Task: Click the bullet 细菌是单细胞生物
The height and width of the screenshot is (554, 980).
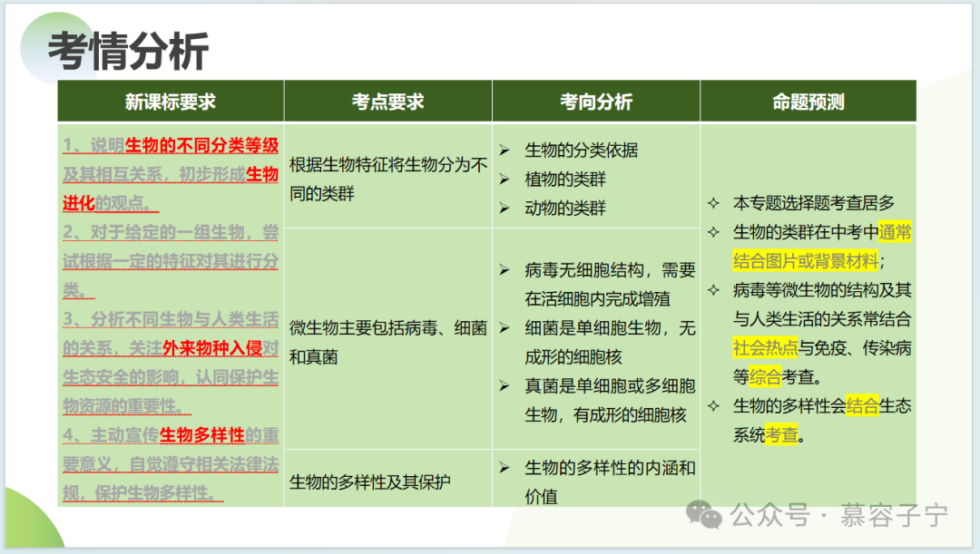Action: [x=610, y=342]
